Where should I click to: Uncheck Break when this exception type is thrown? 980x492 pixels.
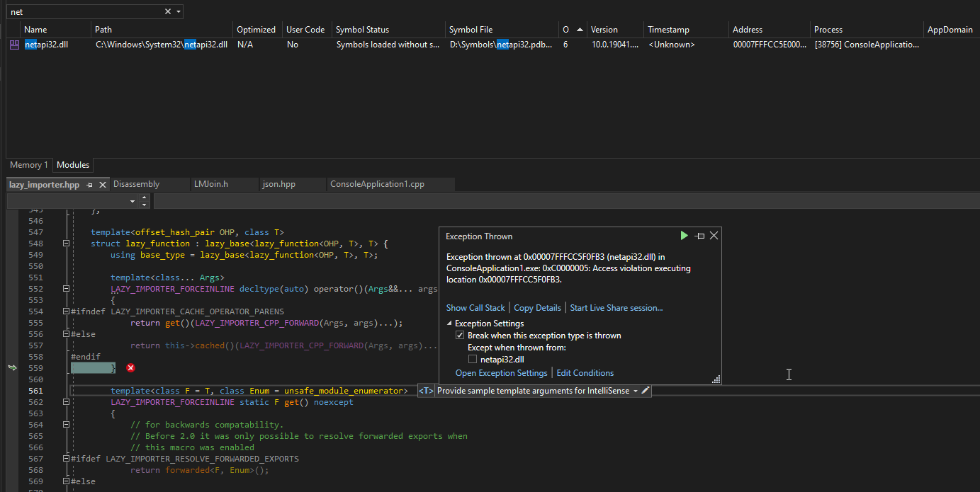461,334
